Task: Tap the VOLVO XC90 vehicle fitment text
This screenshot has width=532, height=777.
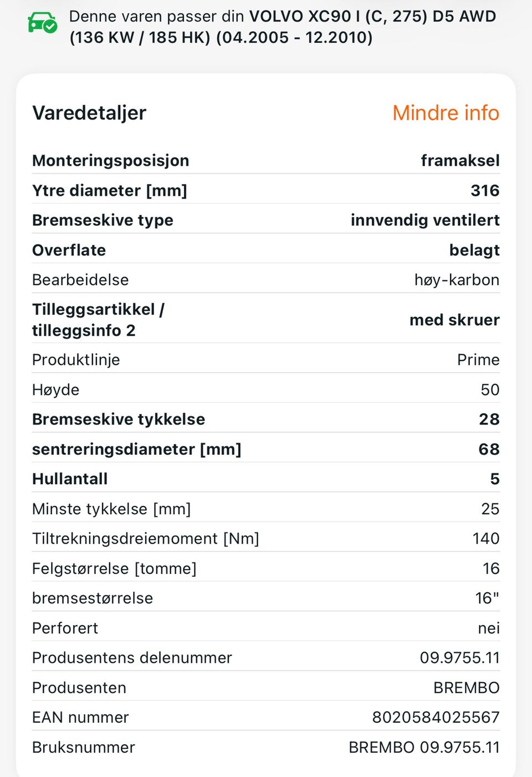Action: pyautogui.click(x=283, y=27)
